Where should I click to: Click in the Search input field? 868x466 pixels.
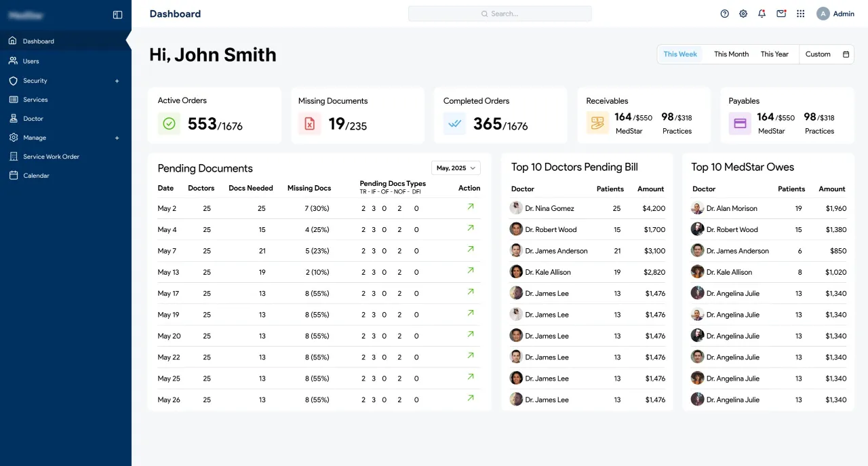pyautogui.click(x=500, y=14)
